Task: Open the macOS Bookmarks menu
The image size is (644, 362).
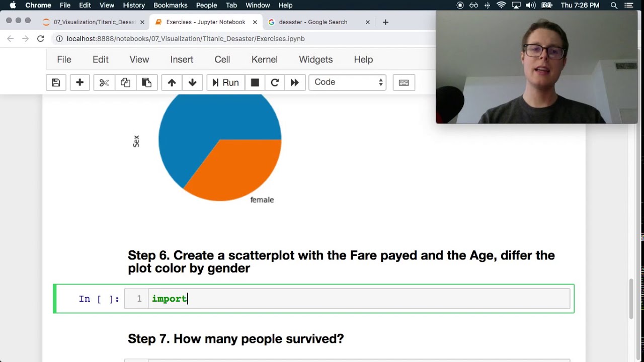Action: [x=171, y=5]
